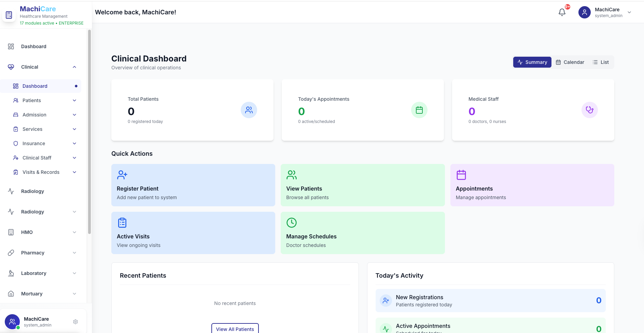Click the user avatar in top bar

[x=584, y=12]
